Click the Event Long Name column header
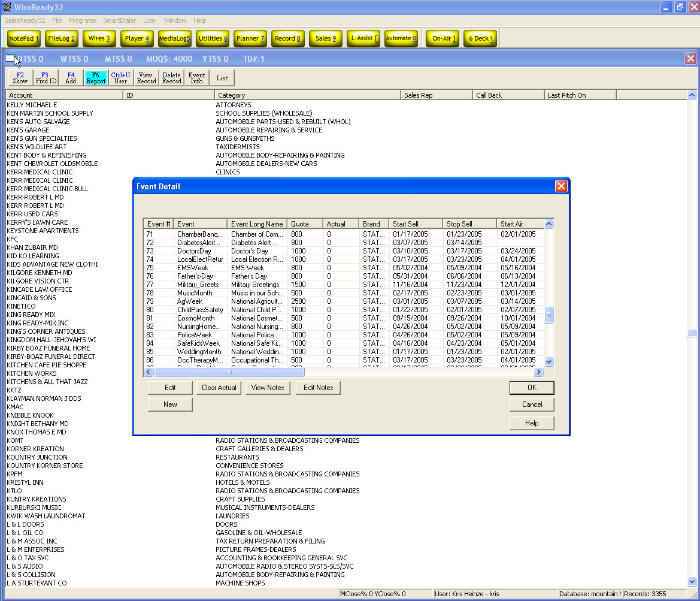700x601 pixels. [257, 224]
